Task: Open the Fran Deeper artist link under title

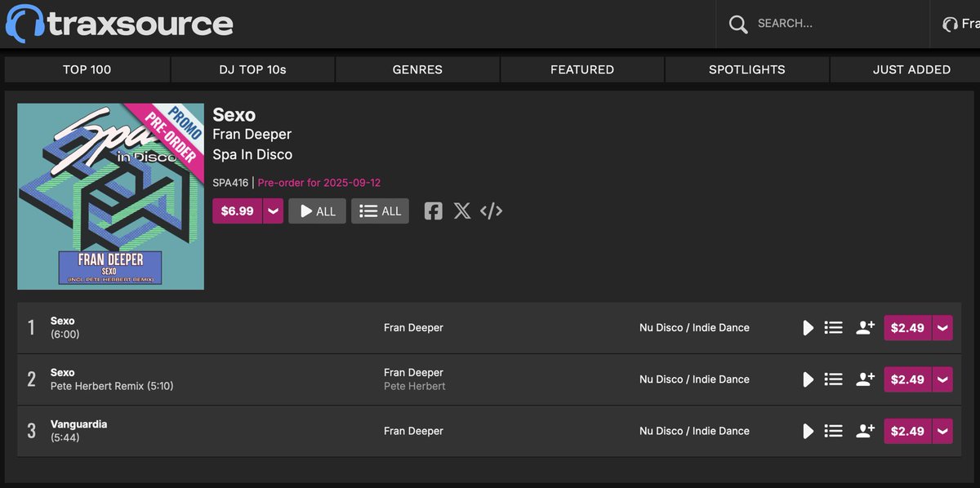Action: point(252,134)
